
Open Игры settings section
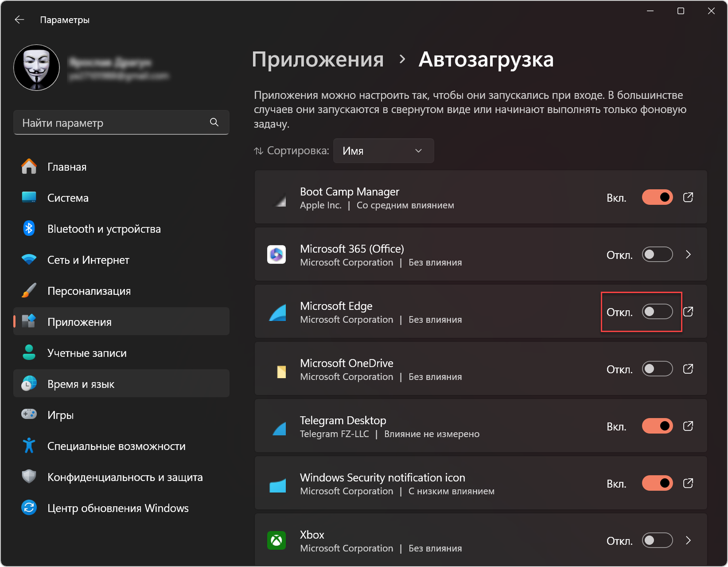click(121, 415)
